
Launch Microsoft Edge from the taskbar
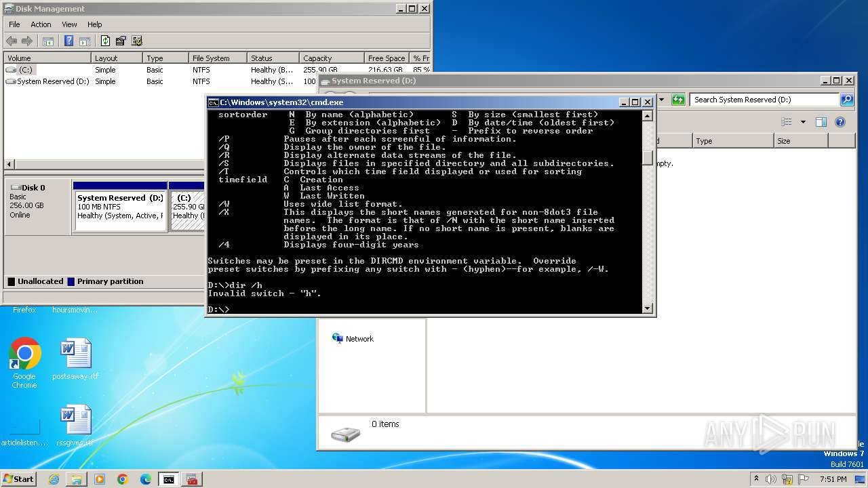coord(146,479)
